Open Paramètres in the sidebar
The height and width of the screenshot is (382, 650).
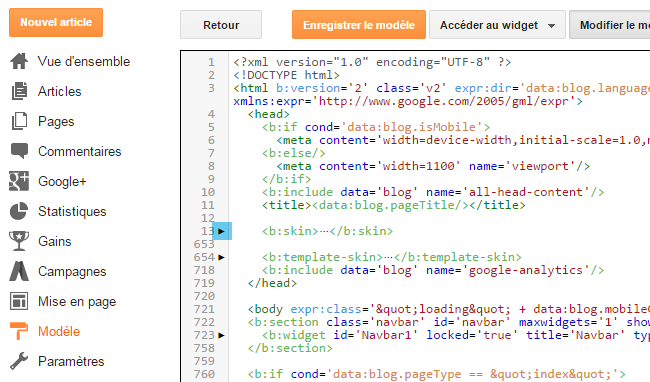point(71,361)
